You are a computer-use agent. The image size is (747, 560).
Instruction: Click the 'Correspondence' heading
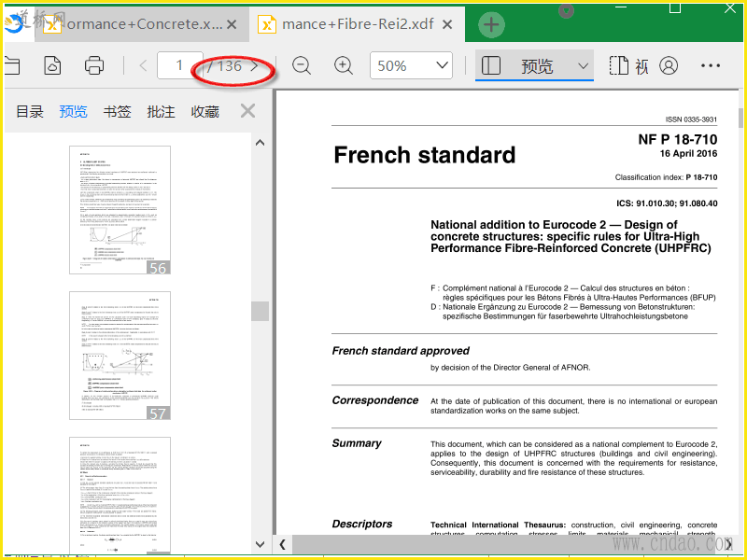[375, 400]
